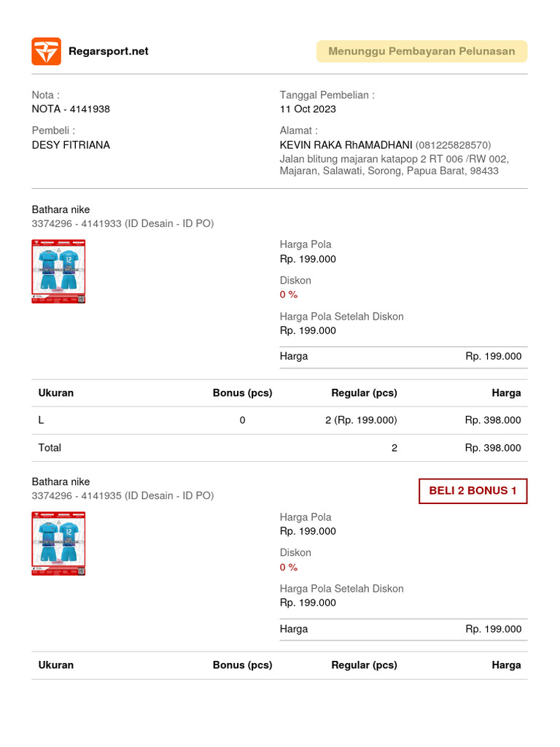Viewport: 560px width, 747px height.
Task: Click the ID text 3374296 - 4141935
Action: [77, 495]
